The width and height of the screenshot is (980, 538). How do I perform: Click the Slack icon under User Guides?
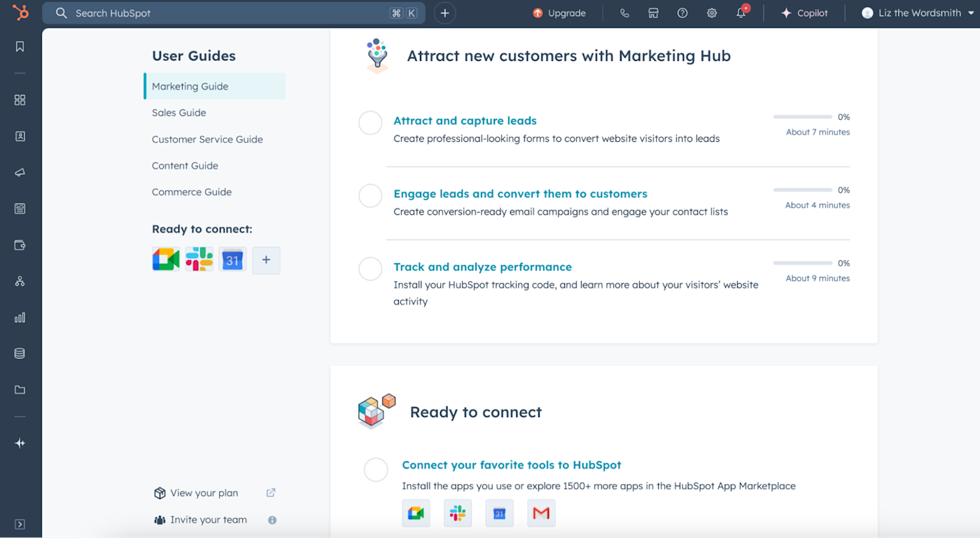coord(199,260)
